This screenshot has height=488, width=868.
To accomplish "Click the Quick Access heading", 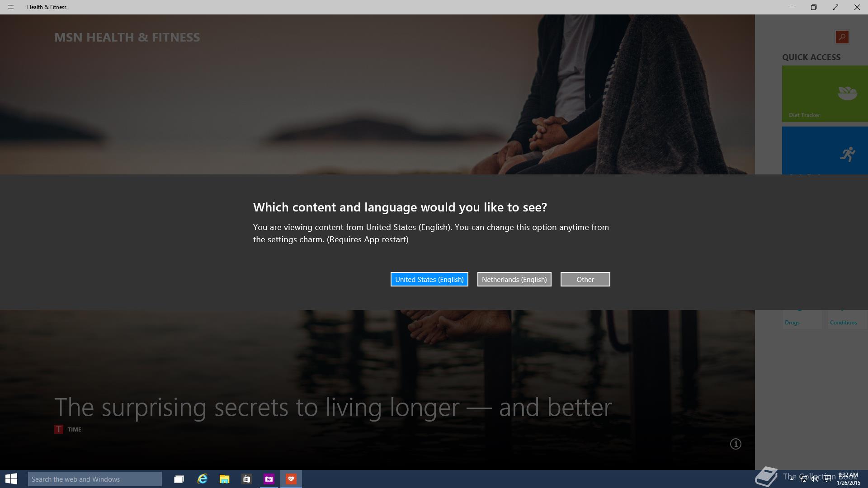I will coord(811,57).
